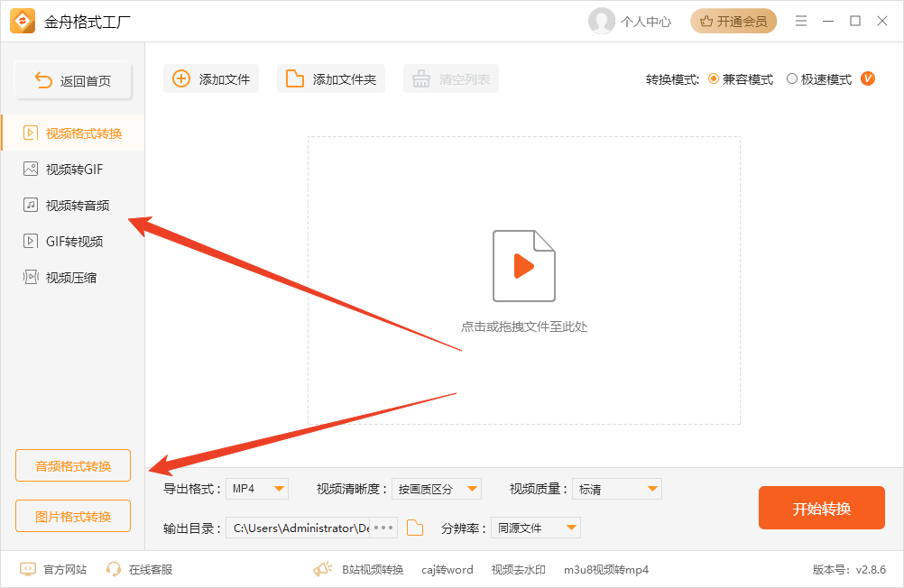Click the 清空列表 clear list button
The height and width of the screenshot is (588, 904).
pyautogui.click(x=450, y=78)
